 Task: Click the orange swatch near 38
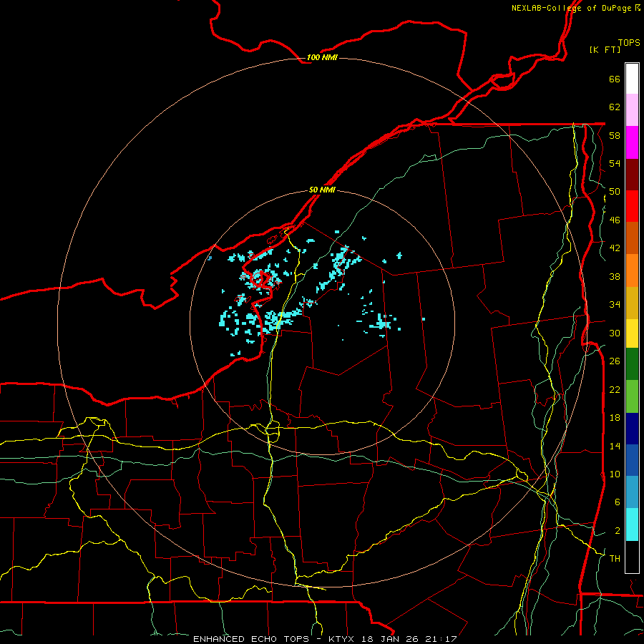[632, 270]
